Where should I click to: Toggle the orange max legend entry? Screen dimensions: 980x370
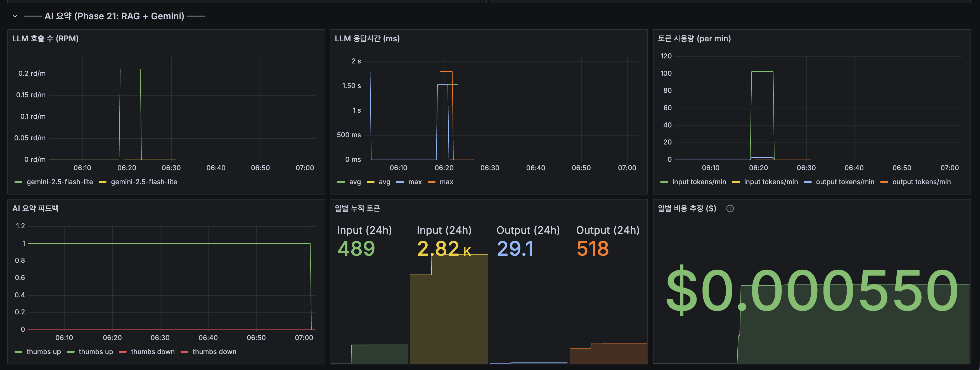point(446,182)
